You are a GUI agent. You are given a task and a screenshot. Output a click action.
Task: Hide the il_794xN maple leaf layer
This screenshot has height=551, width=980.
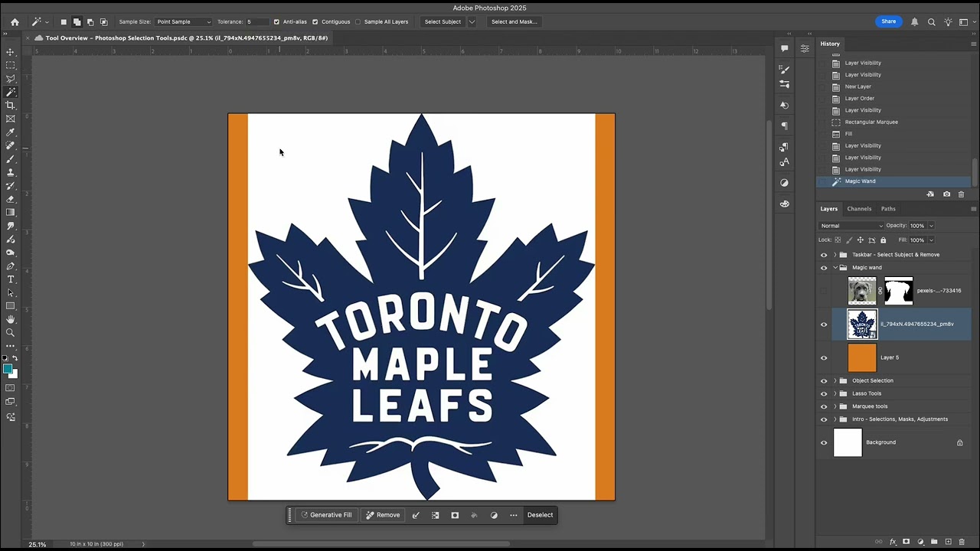824,324
